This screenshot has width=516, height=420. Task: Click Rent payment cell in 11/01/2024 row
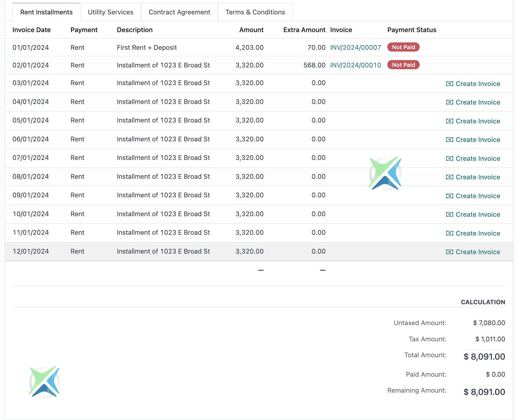[77, 232]
